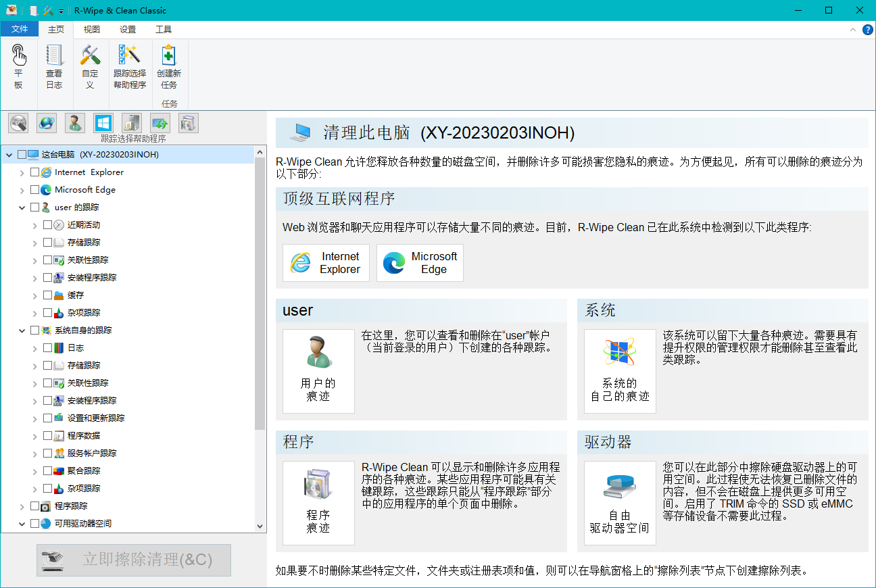876x588 pixels.
Task: Open the 文件 menu tab
Action: point(20,30)
